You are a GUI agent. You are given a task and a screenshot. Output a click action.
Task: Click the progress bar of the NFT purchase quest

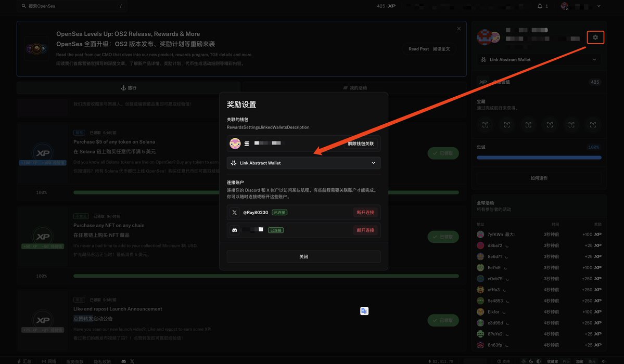[x=266, y=276]
